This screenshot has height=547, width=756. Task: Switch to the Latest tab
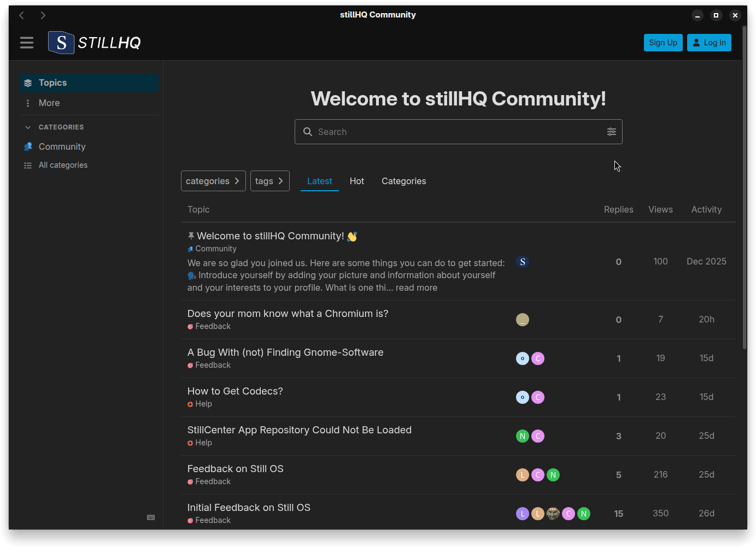pyautogui.click(x=320, y=181)
